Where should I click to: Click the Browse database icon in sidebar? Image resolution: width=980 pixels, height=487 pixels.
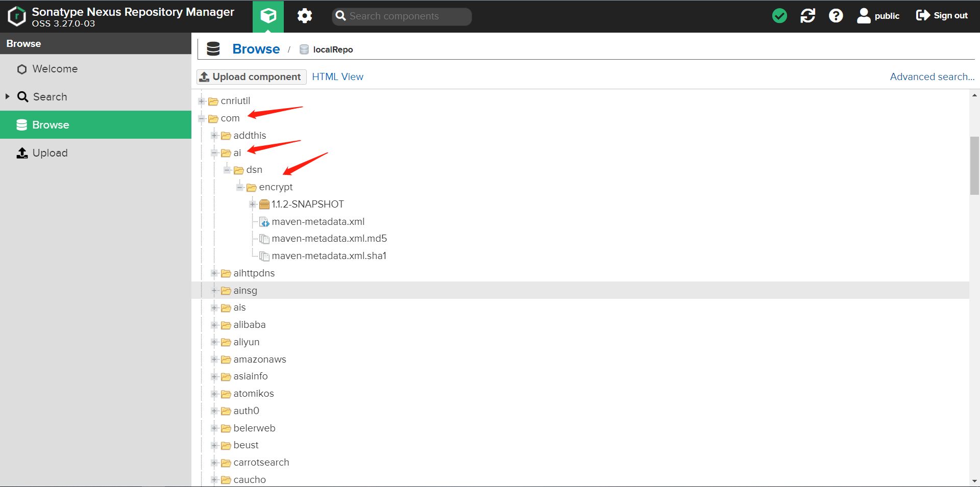(x=21, y=125)
